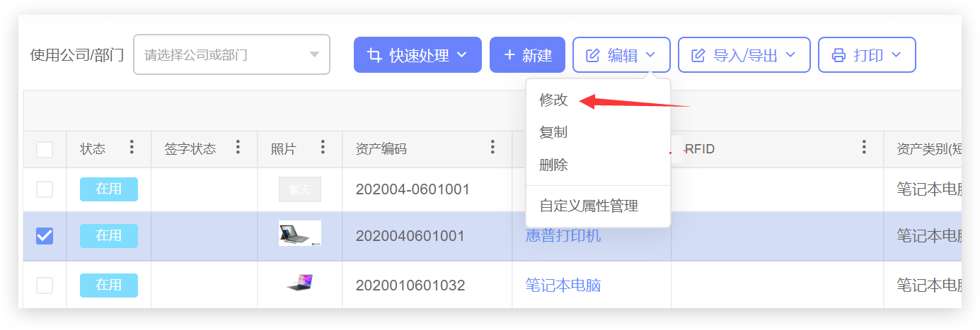Screen dimensions: 980x330
Task: Toggle the select-all checkbox in table header
Action: (45, 149)
